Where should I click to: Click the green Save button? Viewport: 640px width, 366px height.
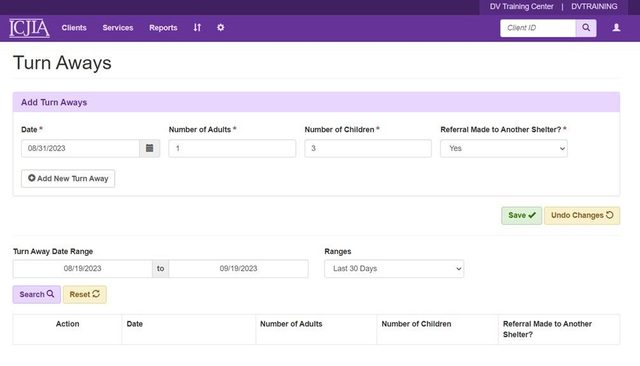click(x=521, y=215)
